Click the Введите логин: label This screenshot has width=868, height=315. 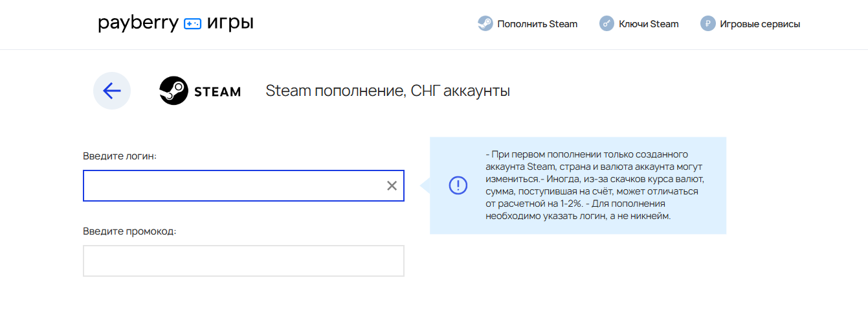pyautogui.click(x=120, y=156)
